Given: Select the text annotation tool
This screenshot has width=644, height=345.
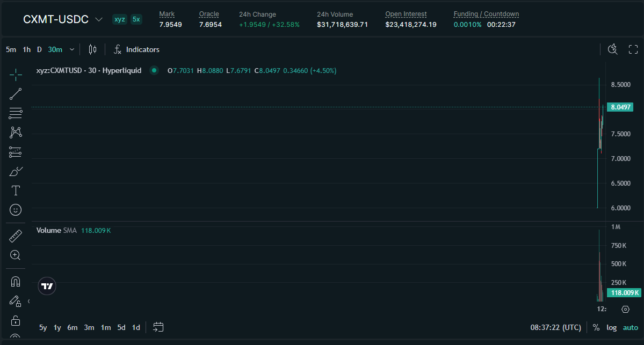Looking at the screenshot, I should (x=16, y=190).
